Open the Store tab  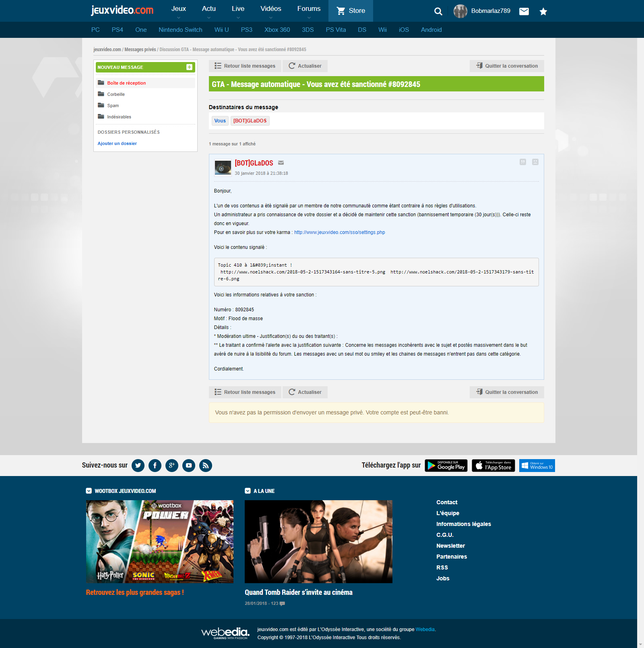click(351, 11)
